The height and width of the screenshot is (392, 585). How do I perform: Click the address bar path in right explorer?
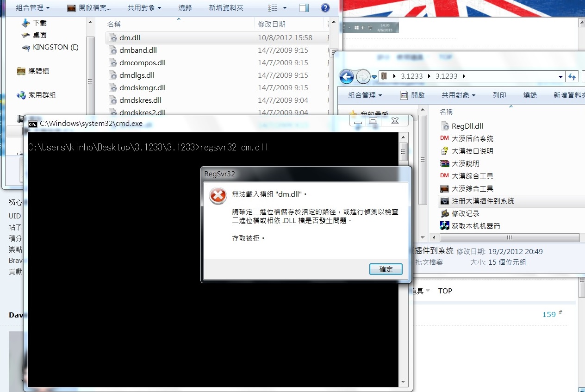tap(472, 76)
